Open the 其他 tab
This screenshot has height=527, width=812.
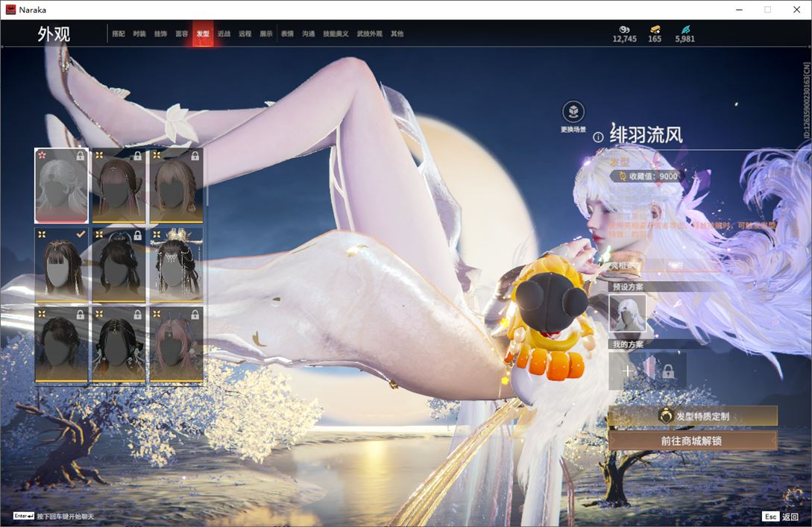tap(397, 34)
